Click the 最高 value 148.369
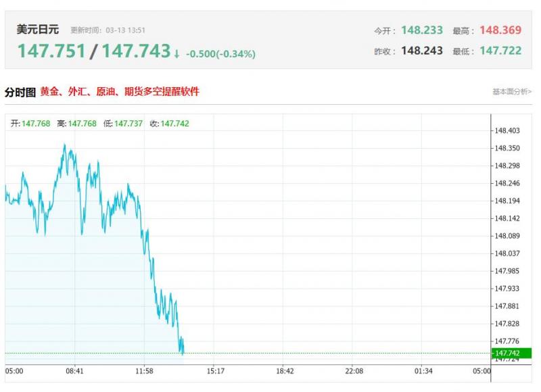This screenshot has width=541, height=392. point(500,30)
